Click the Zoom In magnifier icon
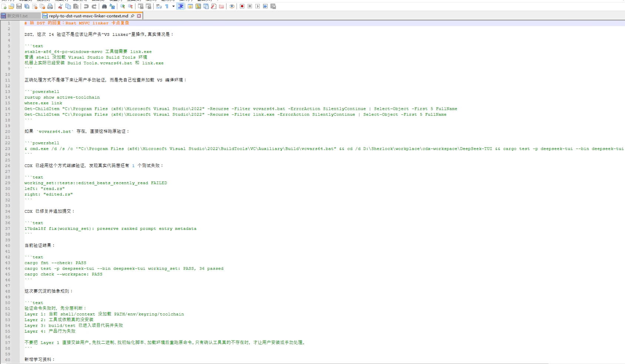Image resolution: width=625 pixels, height=364 pixels. 122,6
